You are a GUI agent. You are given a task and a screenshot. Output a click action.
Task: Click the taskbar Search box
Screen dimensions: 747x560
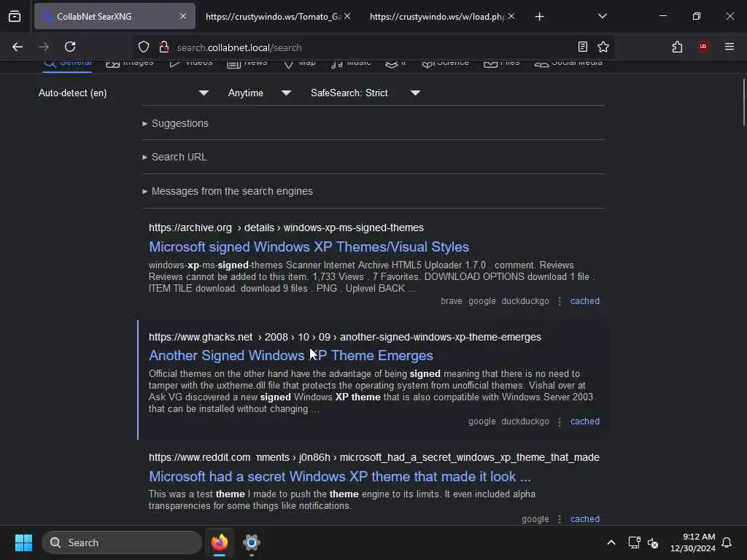[122, 542]
